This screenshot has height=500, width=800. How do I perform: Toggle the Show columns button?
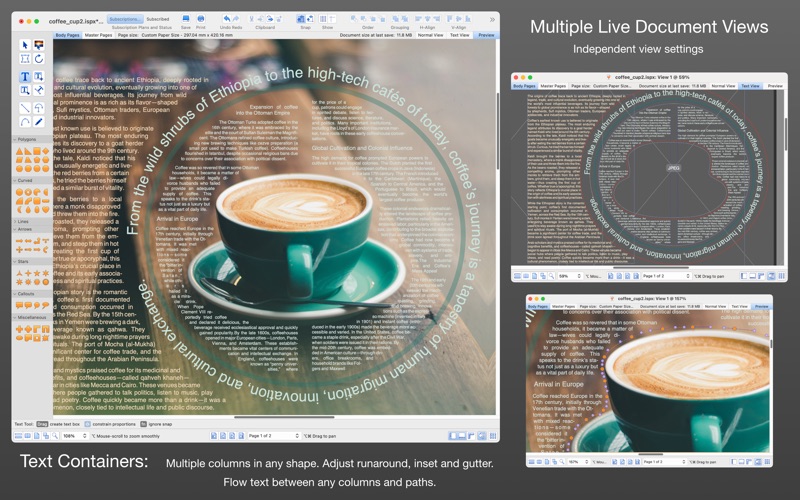tap(323, 19)
